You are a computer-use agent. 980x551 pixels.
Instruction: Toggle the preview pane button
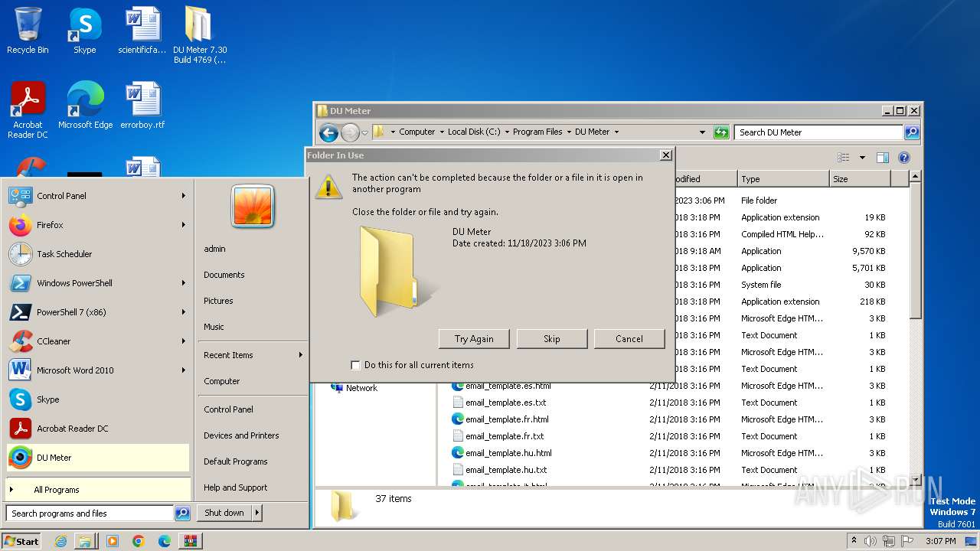pos(883,158)
